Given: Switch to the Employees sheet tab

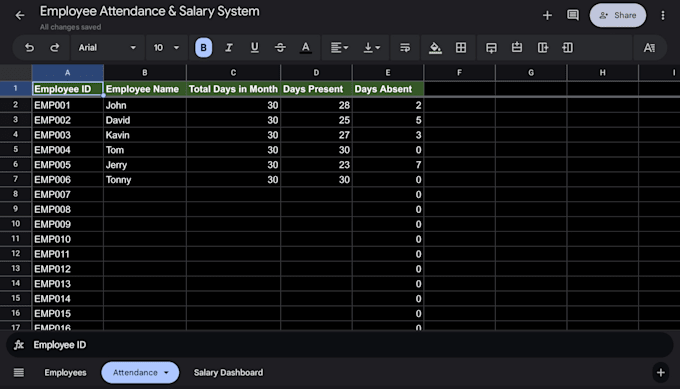Looking at the screenshot, I should 65,373.
